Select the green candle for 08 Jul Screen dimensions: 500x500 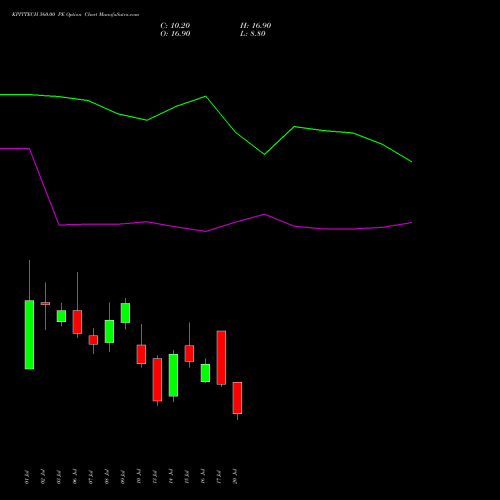tap(109, 331)
